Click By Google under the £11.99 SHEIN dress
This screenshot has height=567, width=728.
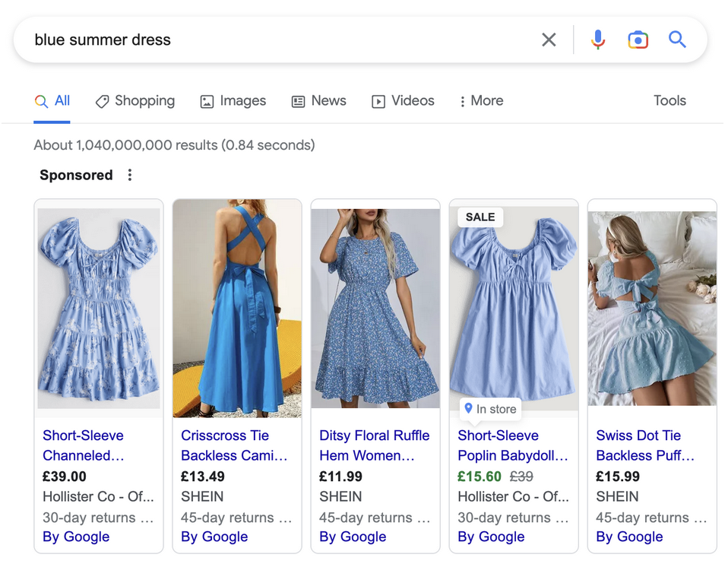coord(353,537)
